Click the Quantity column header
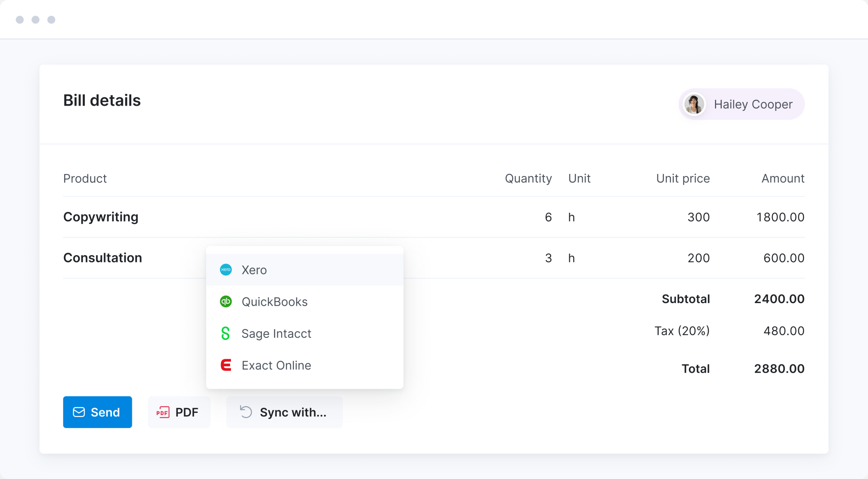 click(x=528, y=178)
